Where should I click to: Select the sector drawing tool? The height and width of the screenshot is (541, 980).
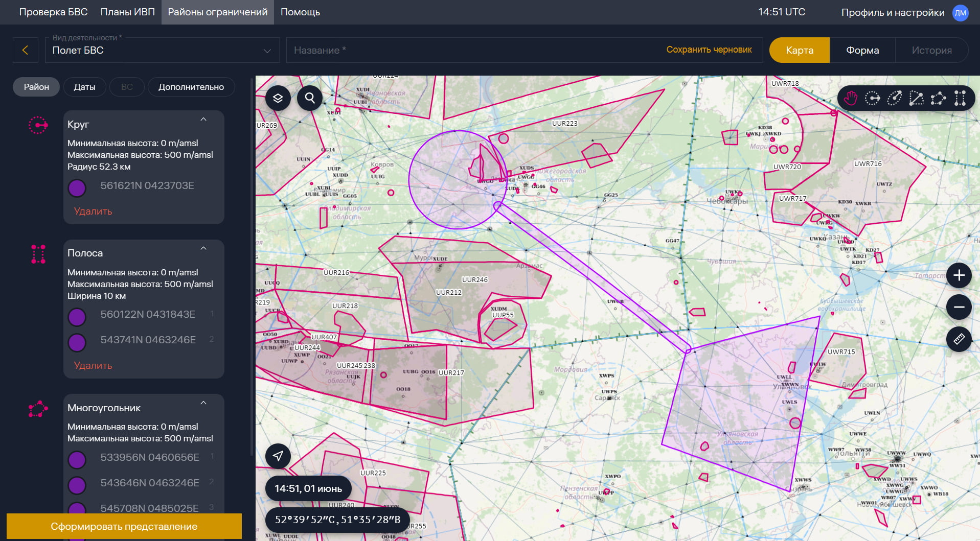tap(916, 98)
